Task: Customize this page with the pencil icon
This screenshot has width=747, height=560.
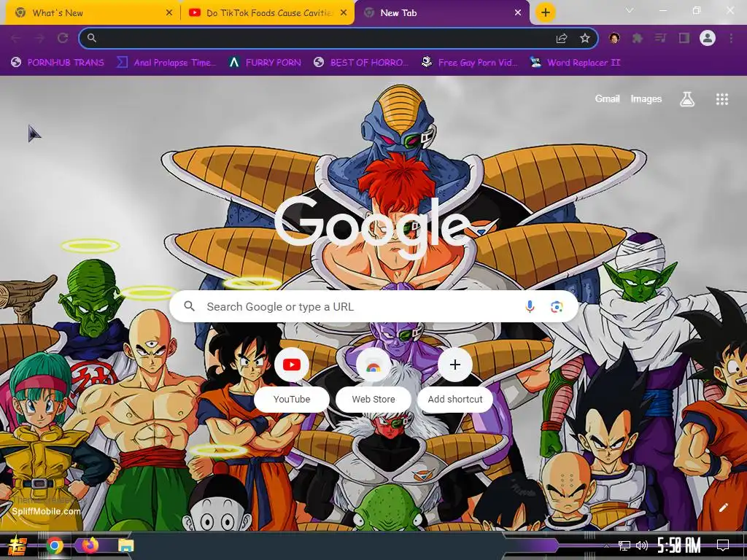Action: 723,507
